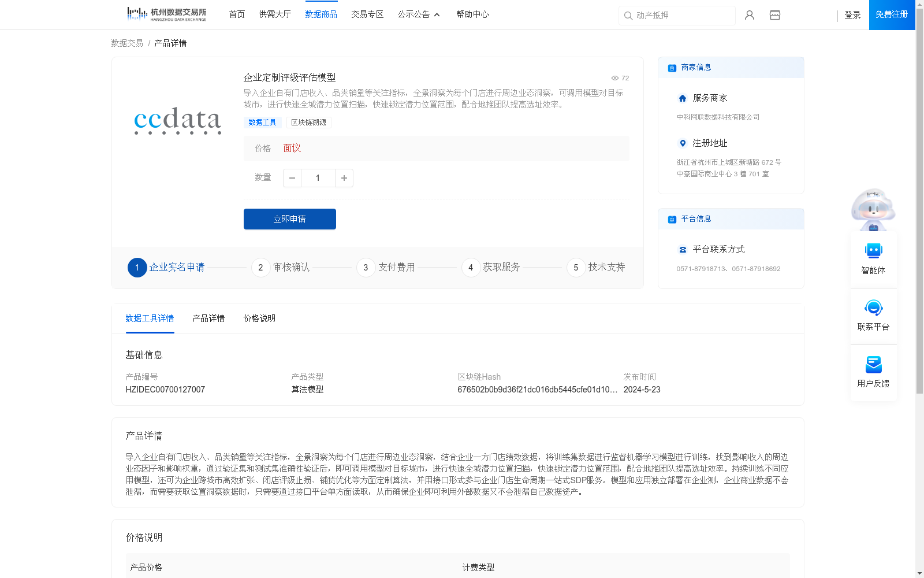
Task: Click the 面议 price text
Action: pyautogui.click(x=292, y=149)
